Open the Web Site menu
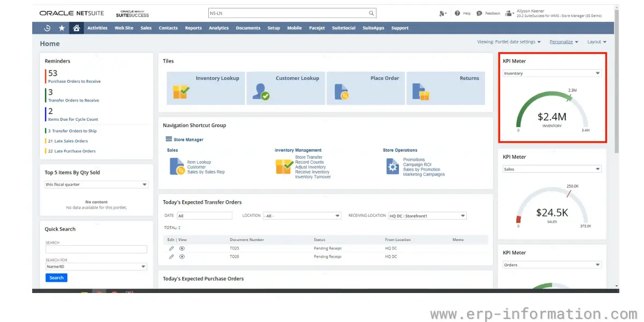This screenshot has width=644, height=322. 124,28
